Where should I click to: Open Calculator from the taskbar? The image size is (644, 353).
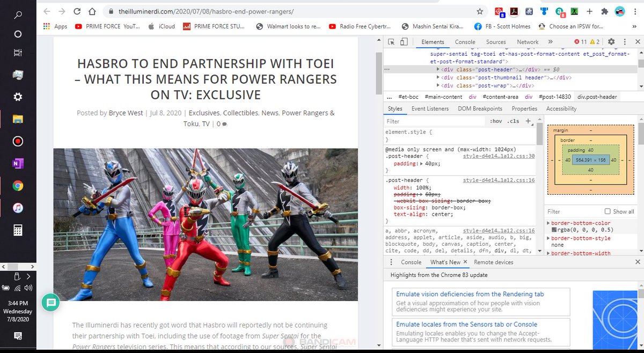point(17,230)
